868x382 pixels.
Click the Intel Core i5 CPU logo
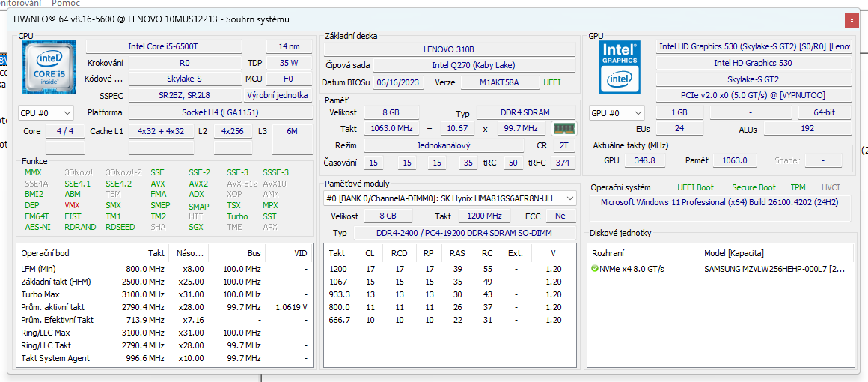point(49,66)
